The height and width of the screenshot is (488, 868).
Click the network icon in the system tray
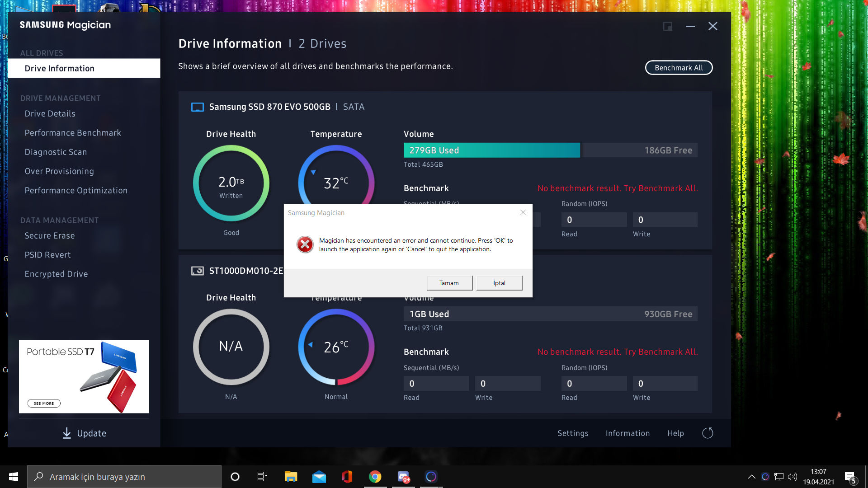[x=779, y=477]
